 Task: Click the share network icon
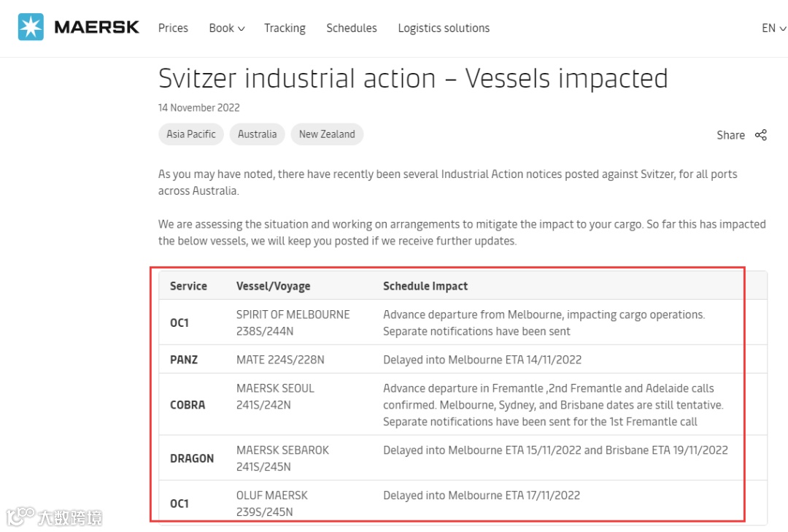click(761, 135)
